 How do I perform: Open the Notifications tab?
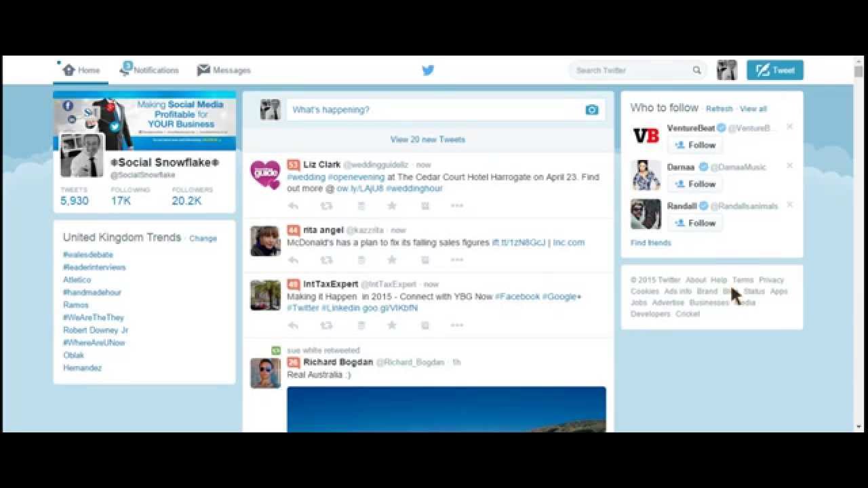click(149, 70)
